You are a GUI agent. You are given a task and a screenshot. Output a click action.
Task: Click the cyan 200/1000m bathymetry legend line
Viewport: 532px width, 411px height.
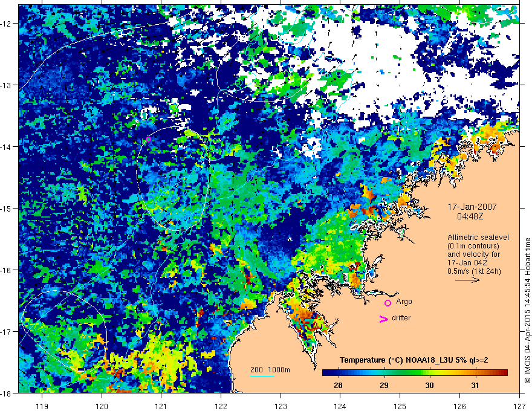[x=262, y=376]
